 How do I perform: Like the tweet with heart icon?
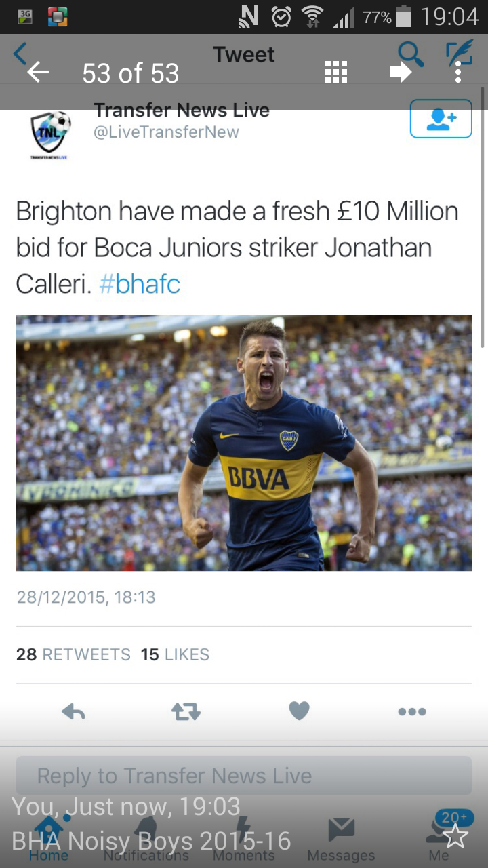point(299,711)
